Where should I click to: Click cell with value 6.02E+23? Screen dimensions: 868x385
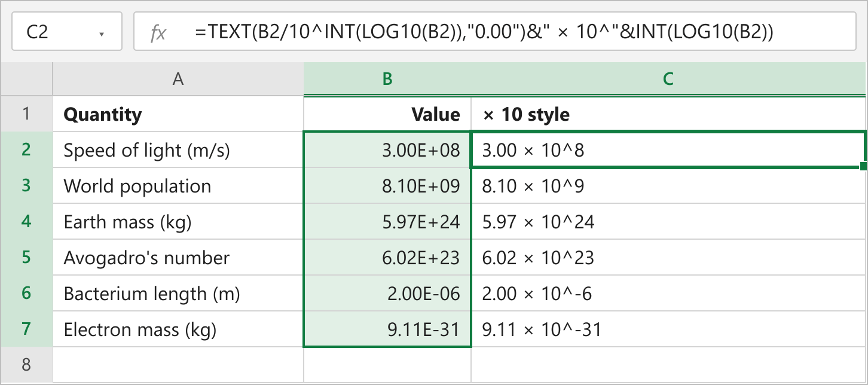pos(387,257)
